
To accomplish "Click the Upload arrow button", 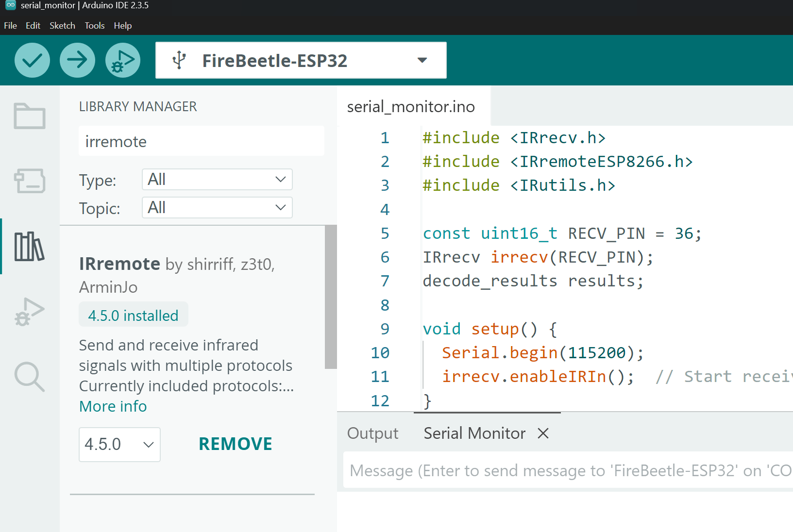I will pos(77,60).
